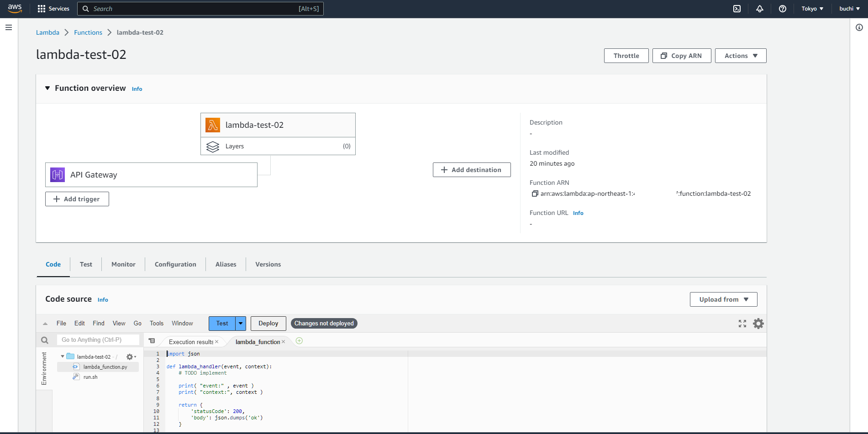The image size is (868, 434).
Task: Close the lambda_function tab
Action: pos(284,342)
